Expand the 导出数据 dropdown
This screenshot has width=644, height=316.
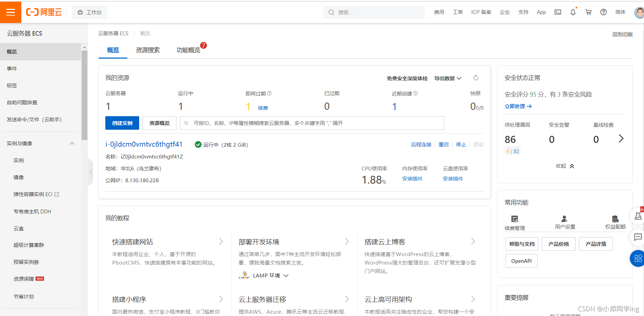[x=448, y=78]
